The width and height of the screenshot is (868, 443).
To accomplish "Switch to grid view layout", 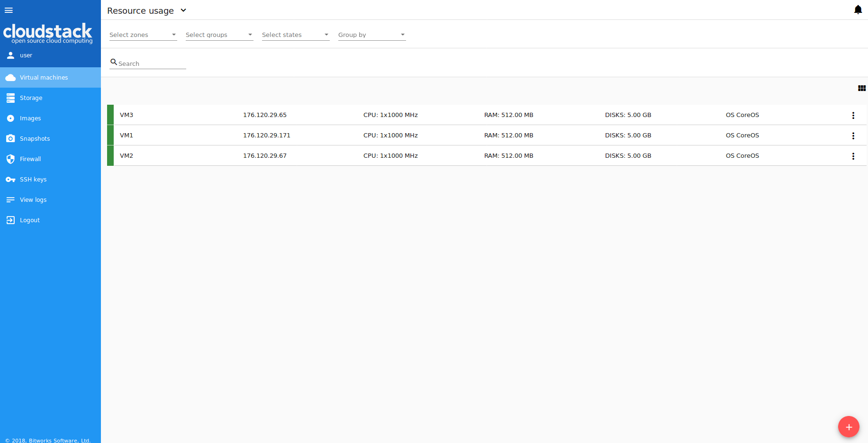I will click(x=861, y=88).
